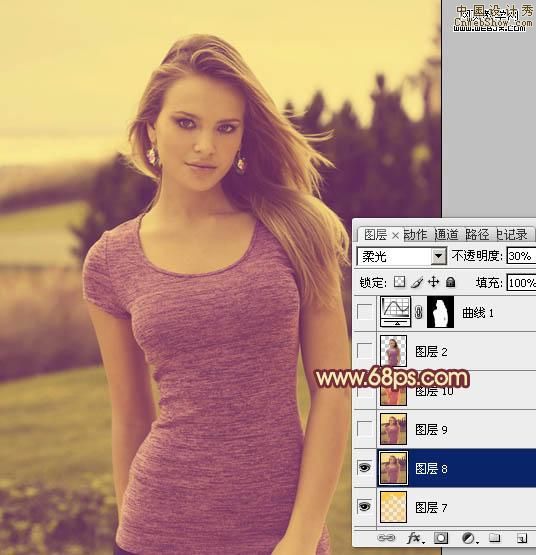Click the lock image pixels brush icon
The width and height of the screenshot is (536, 555).
(x=417, y=282)
